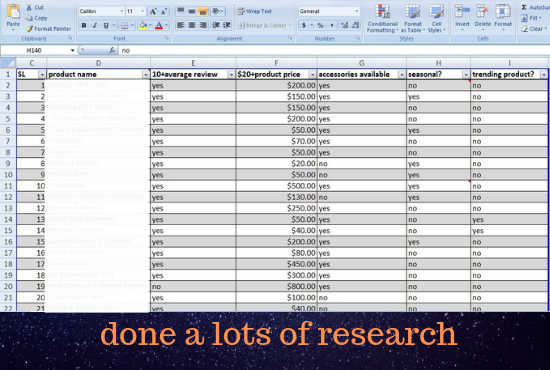This screenshot has width=550, height=370.
Task: Apply yellow fill color bucket
Action: (x=142, y=25)
